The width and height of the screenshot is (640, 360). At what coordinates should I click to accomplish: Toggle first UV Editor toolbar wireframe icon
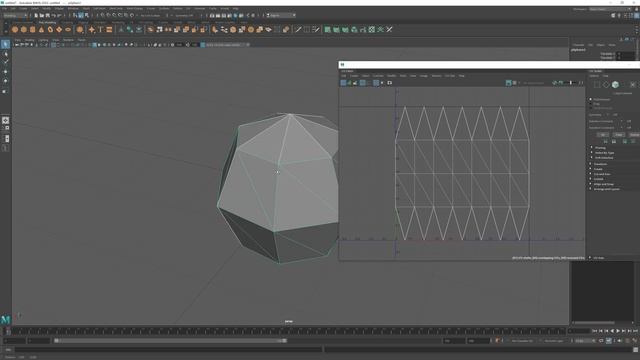click(343, 83)
